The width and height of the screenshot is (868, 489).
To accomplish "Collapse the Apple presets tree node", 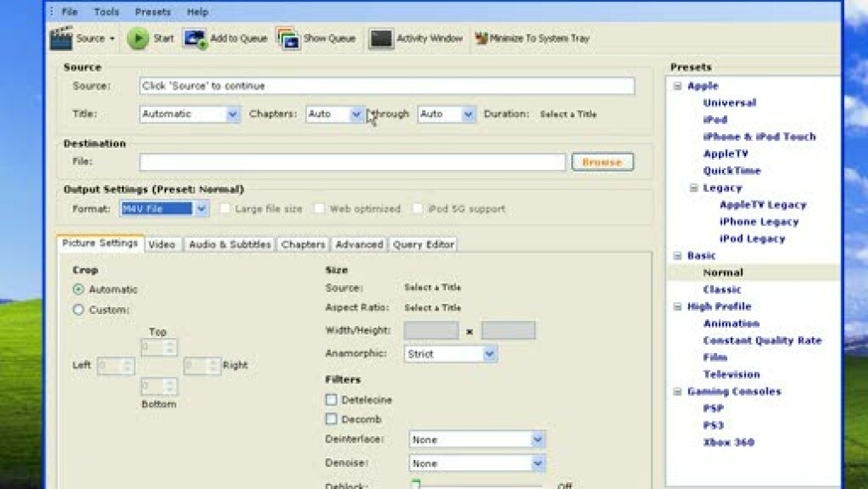I will coord(678,86).
